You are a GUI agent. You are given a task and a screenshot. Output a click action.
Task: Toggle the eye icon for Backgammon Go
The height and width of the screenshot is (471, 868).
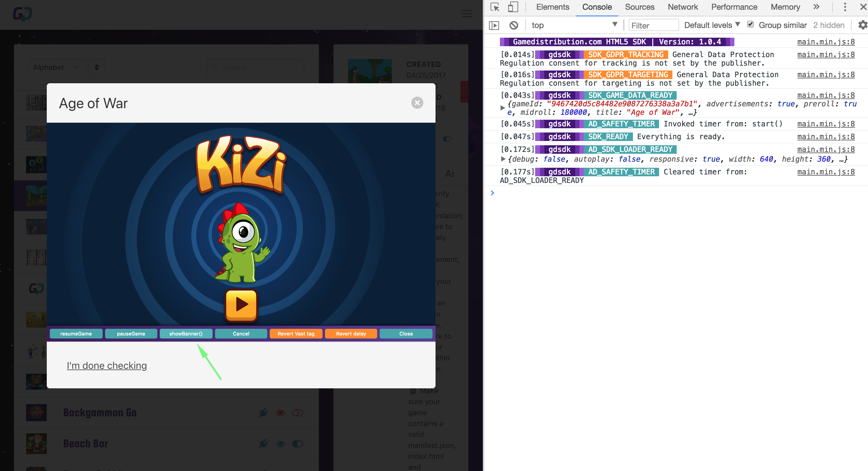point(280,413)
